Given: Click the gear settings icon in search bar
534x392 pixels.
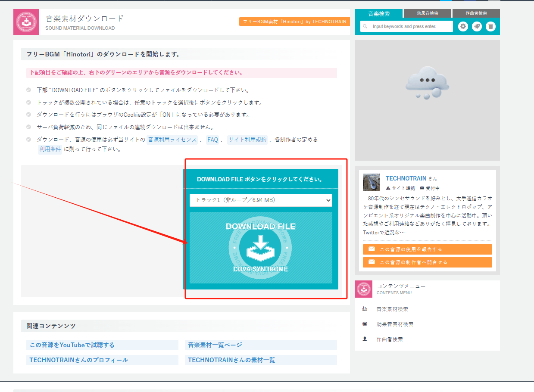Looking at the screenshot, I should [x=463, y=27].
